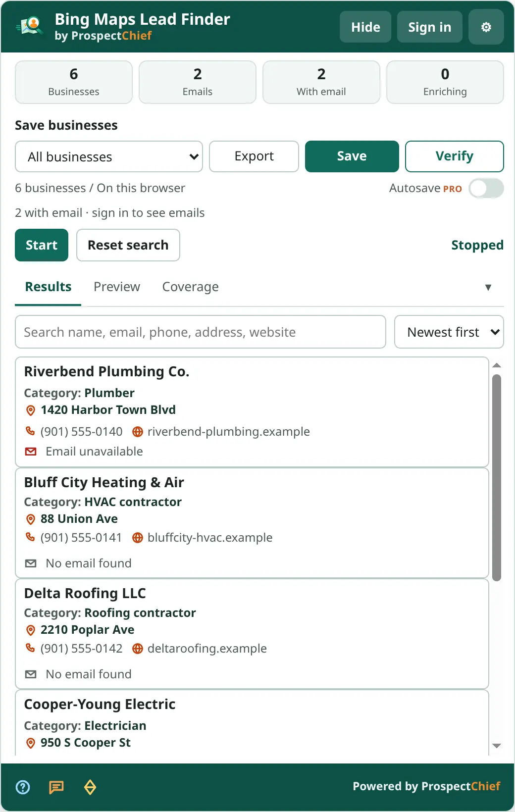Switch to the Results tab
Viewport: 515px width, 812px height.
click(x=48, y=287)
